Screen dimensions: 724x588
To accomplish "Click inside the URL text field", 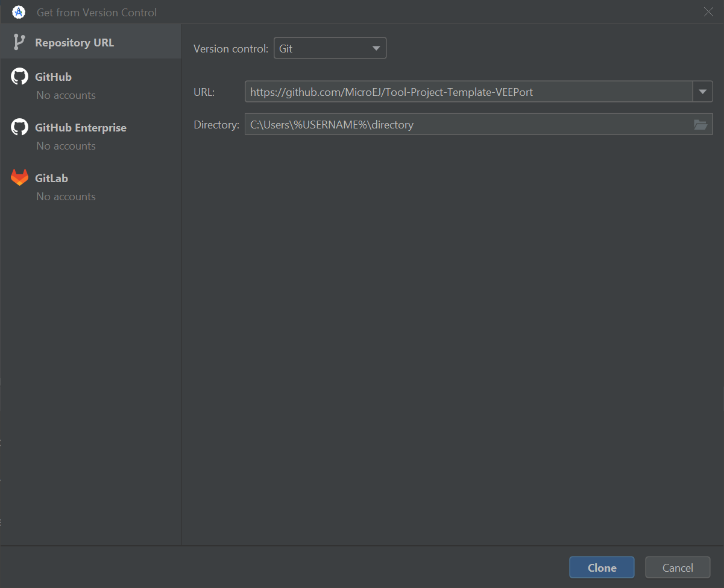I will coord(467,92).
